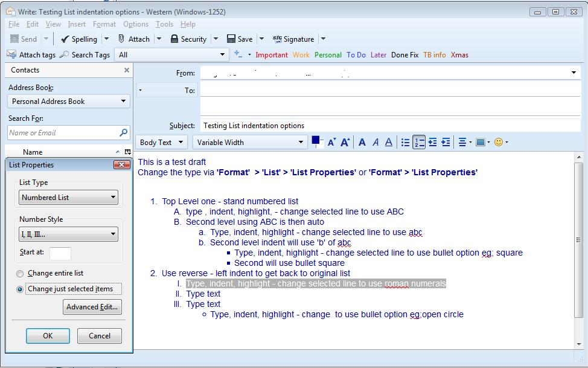Click Search Tags icon
The height and width of the screenshot is (368, 588).
click(x=65, y=54)
